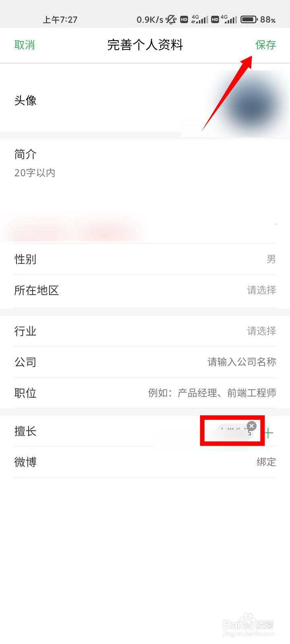Tap the battery icon in status bar
This screenshot has width=290, height=644.
[x=249, y=19]
